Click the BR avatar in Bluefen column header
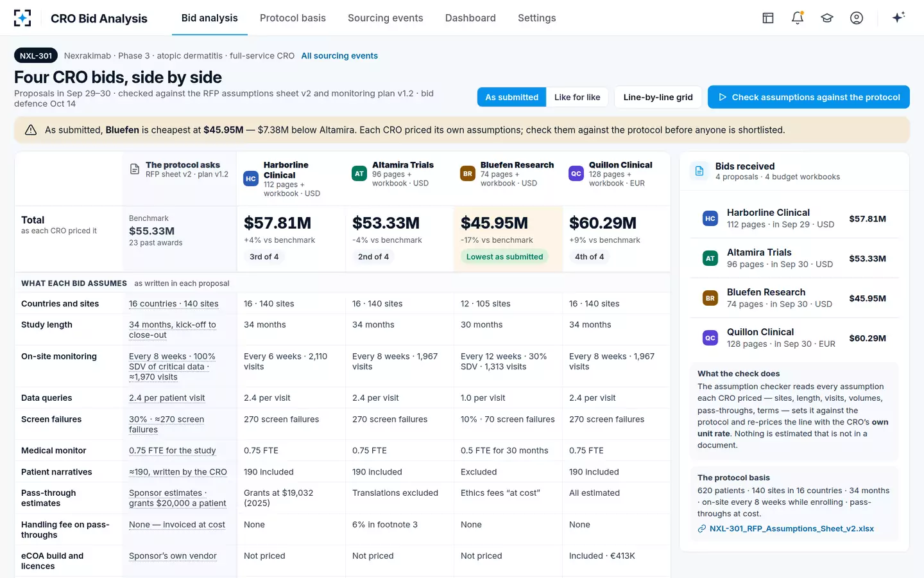 coord(468,174)
